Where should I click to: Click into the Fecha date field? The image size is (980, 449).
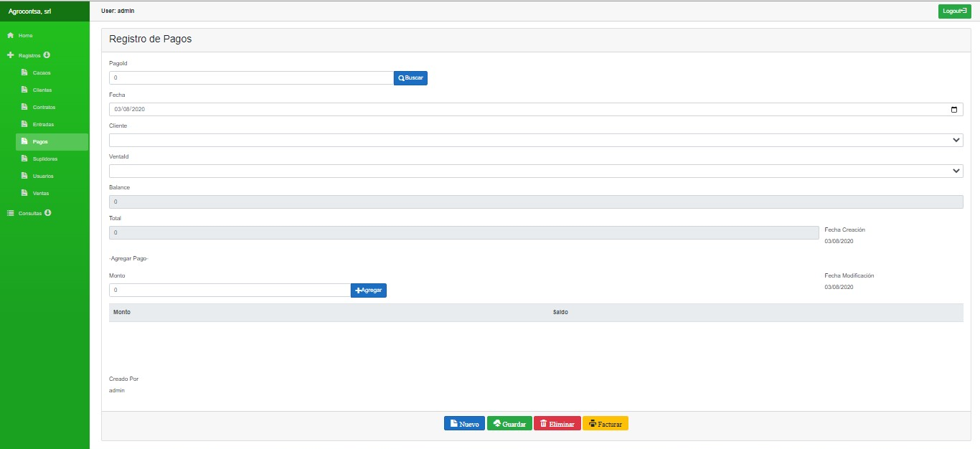pyautogui.click(x=536, y=110)
